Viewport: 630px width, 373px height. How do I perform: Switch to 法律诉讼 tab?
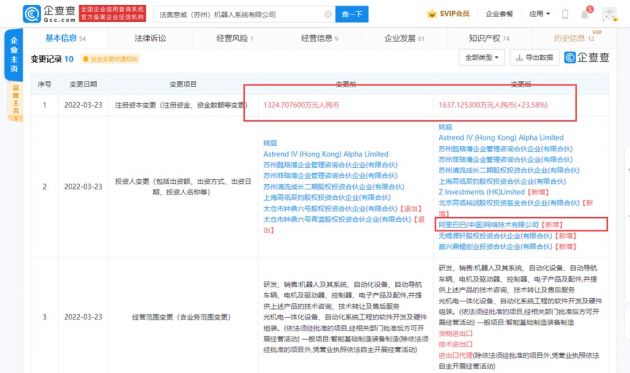coord(150,38)
